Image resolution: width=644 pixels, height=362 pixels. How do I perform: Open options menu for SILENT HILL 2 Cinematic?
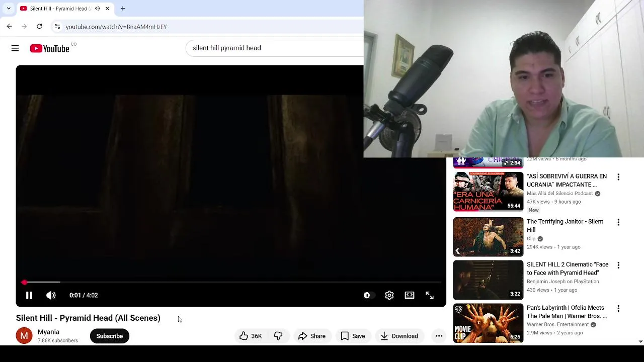coord(618,265)
